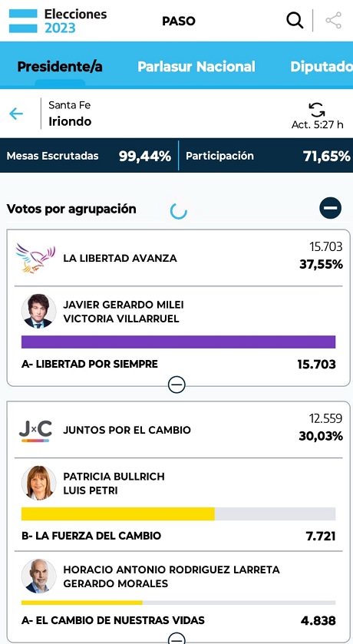Tap the JxC party logo
353x644 pixels.
click(35, 431)
